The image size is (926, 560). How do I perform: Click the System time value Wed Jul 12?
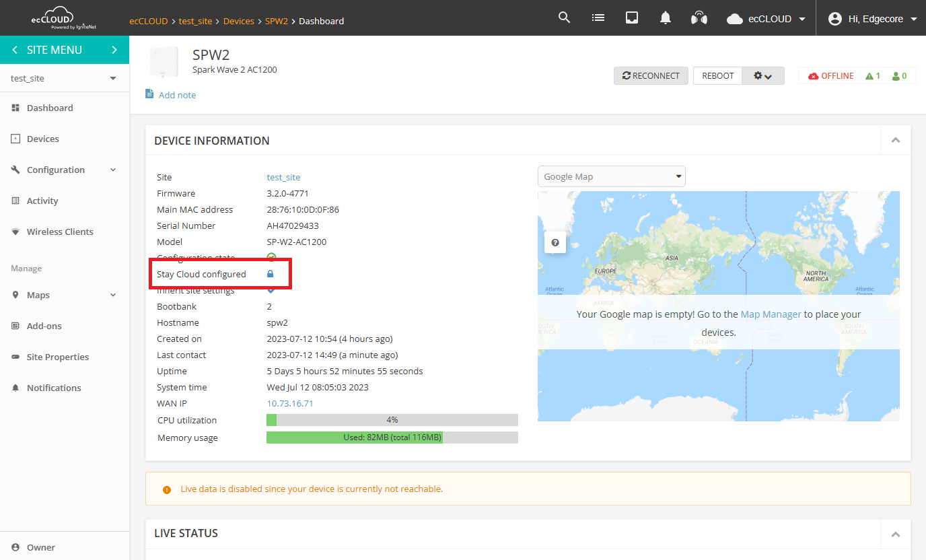[x=318, y=387]
